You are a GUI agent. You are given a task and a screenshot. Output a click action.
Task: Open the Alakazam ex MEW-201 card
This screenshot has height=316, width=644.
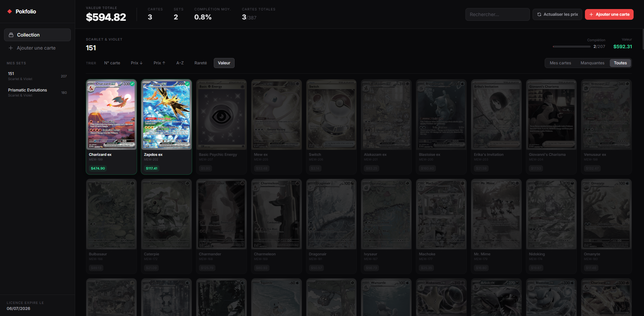click(386, 127)
